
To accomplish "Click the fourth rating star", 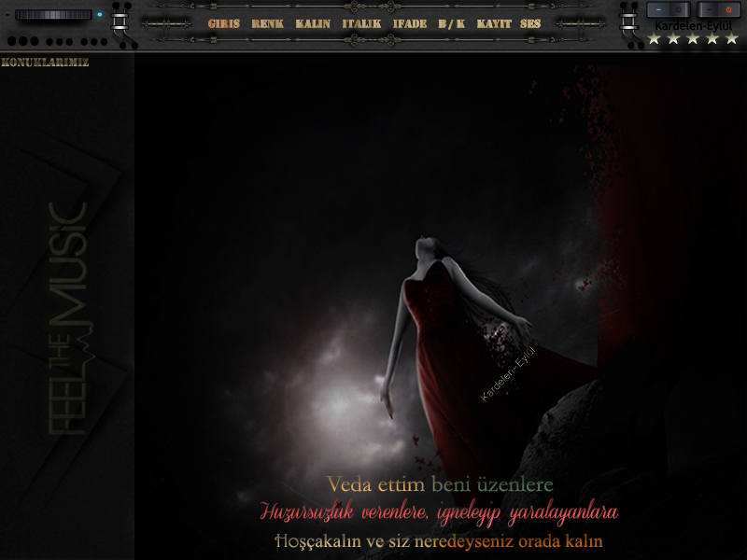I will point(712,38).
